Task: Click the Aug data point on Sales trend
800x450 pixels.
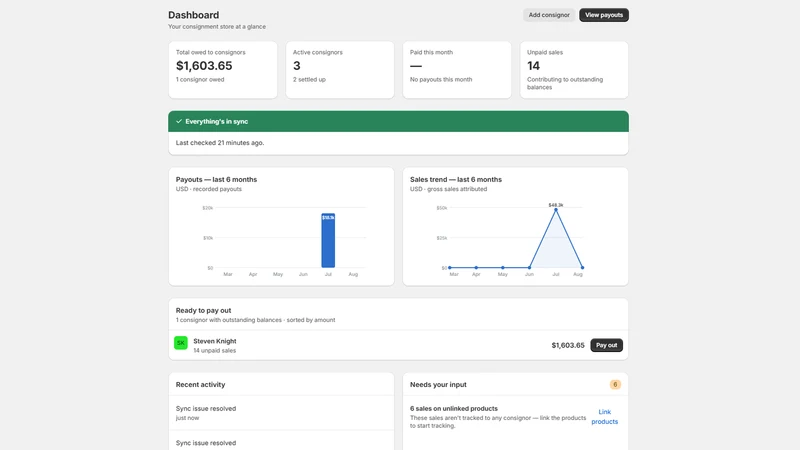Action: 582,267
